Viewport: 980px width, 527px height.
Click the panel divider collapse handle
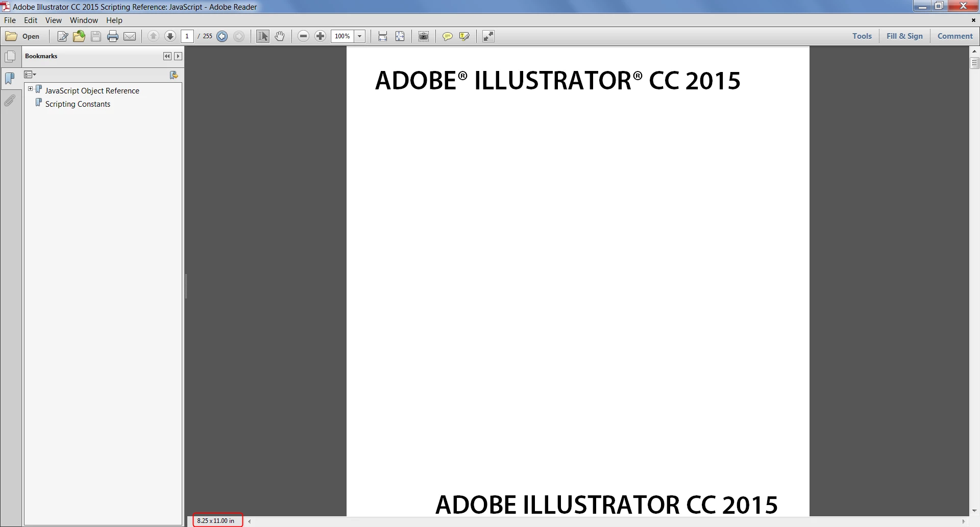coord(186,286)
